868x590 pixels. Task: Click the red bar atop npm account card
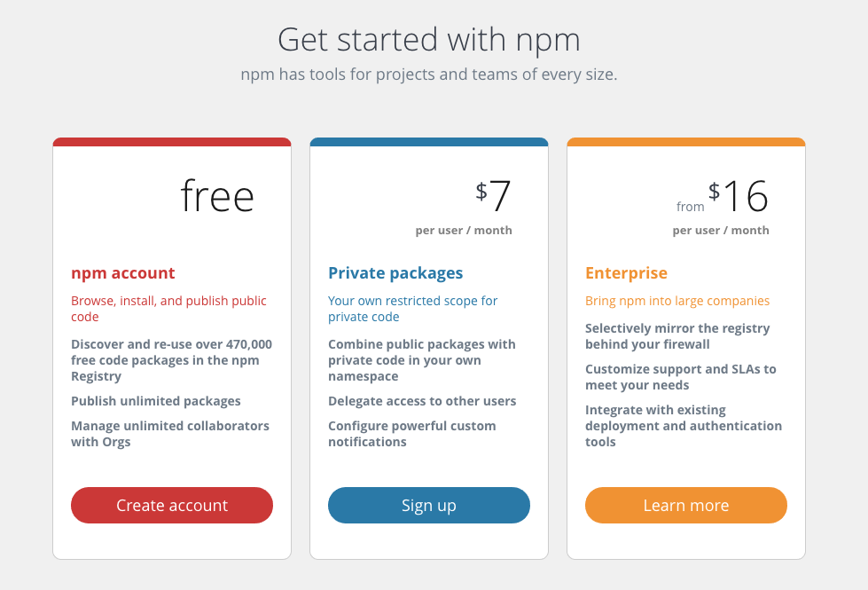pyautogui.click(x=172, y=142)
